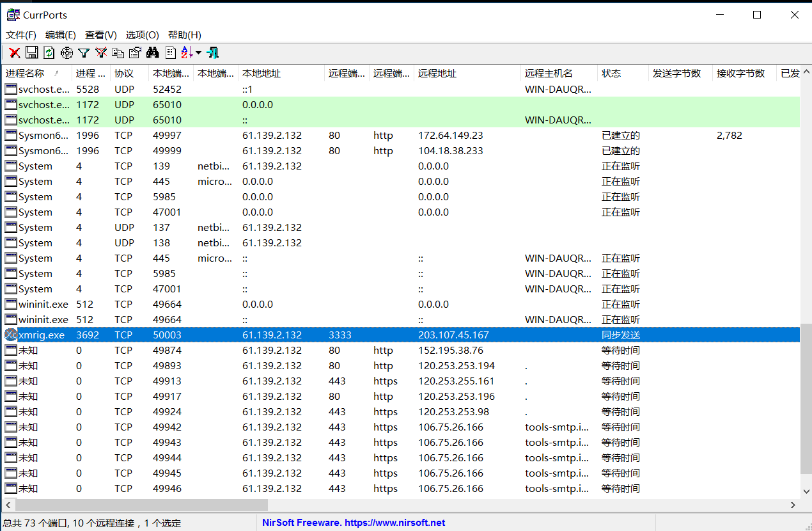
Task: Copy selected items toolbar icon
Action: tap(118, 53)
